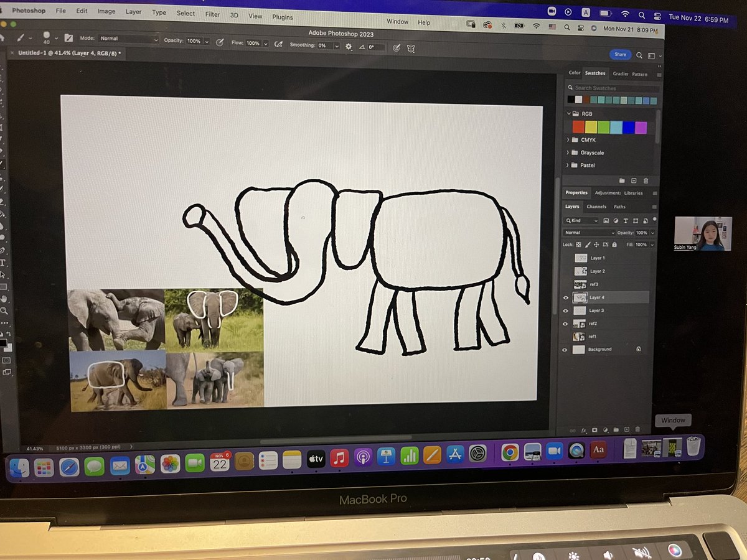Image resolution: width=747 pixels, height=560 pixels.
Task: Open the Trash in the Dock
Action: click(693, 446)
